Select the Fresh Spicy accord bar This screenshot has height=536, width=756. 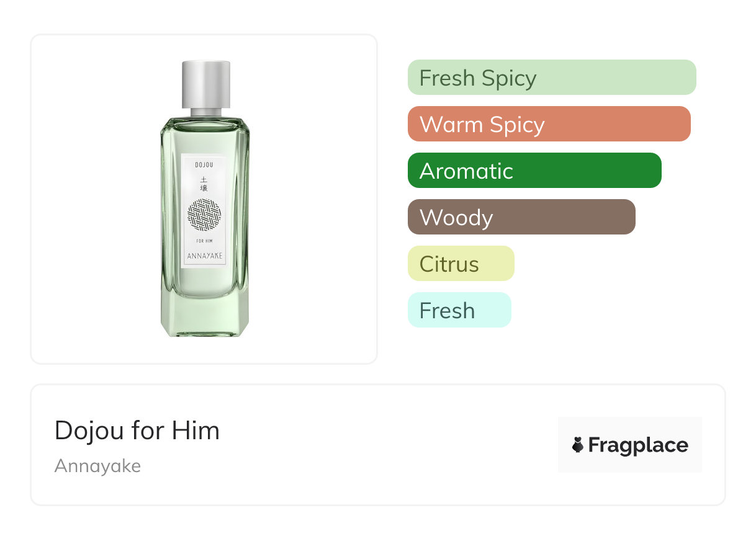[551, 78]
